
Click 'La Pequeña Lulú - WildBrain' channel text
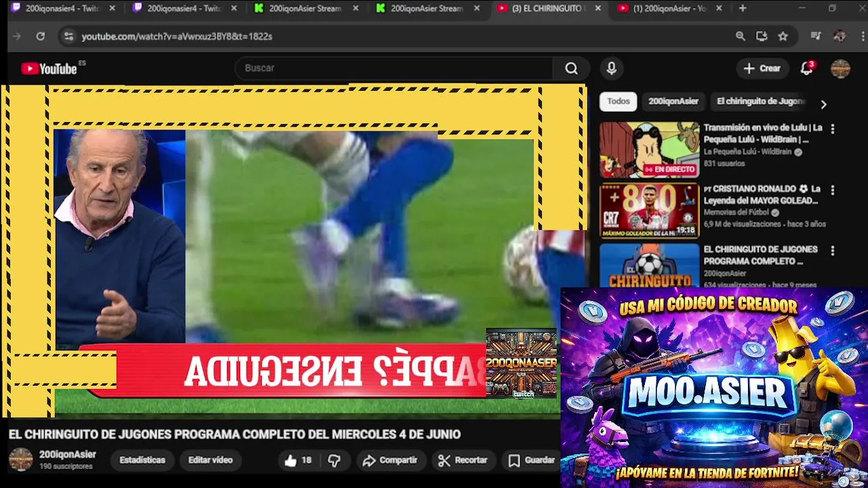747,152
